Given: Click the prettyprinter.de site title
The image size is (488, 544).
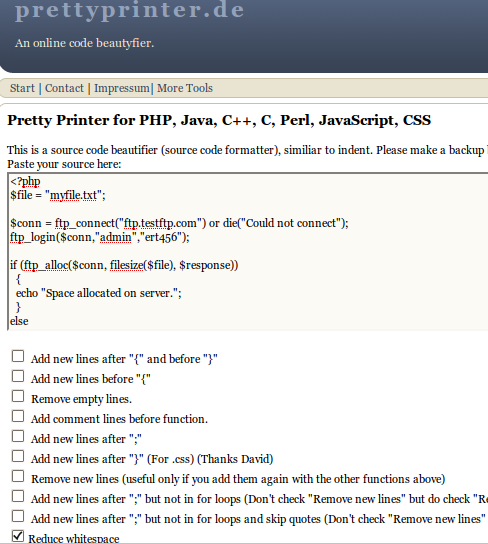Looking at the screenshot, I should [x=130, y=10].
